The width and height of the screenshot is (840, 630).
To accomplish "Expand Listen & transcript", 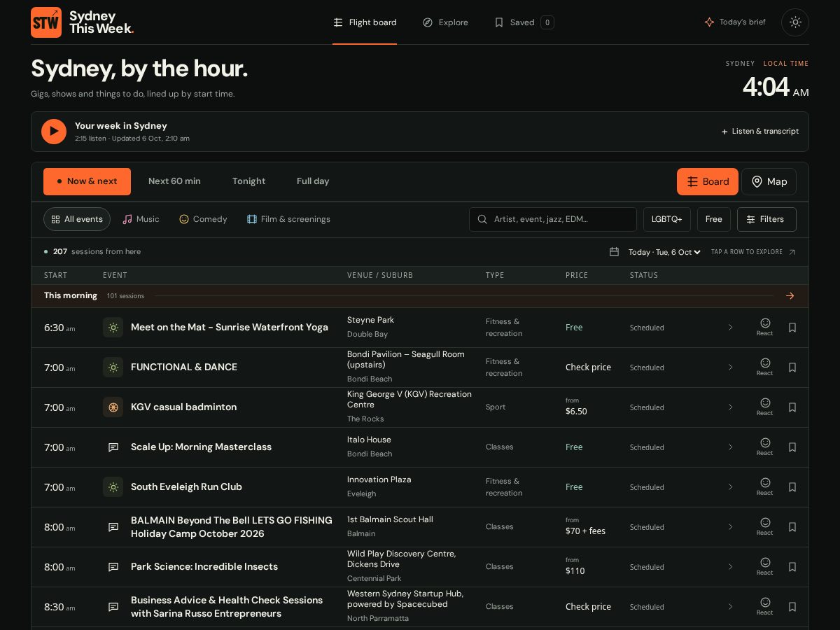I will point(759,132).
